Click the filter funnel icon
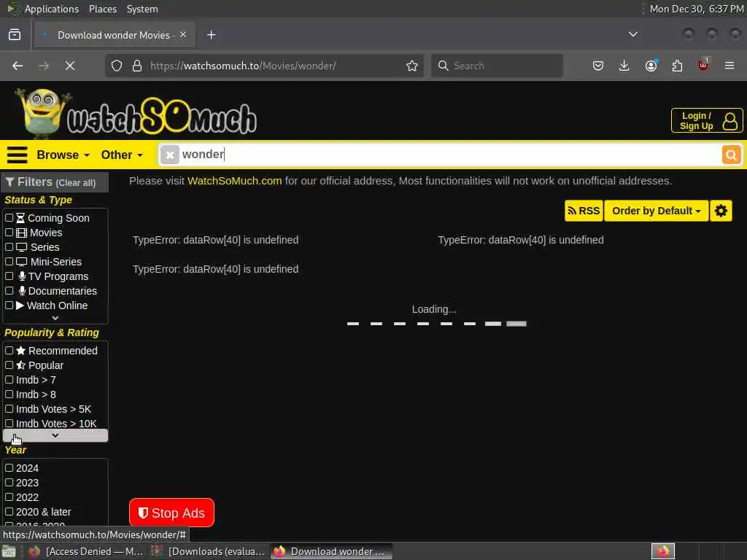 (x=9, y=182)
